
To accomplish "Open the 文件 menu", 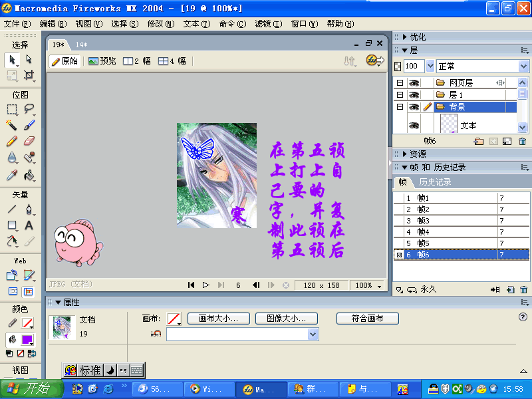I will click(x=17, y=24).
